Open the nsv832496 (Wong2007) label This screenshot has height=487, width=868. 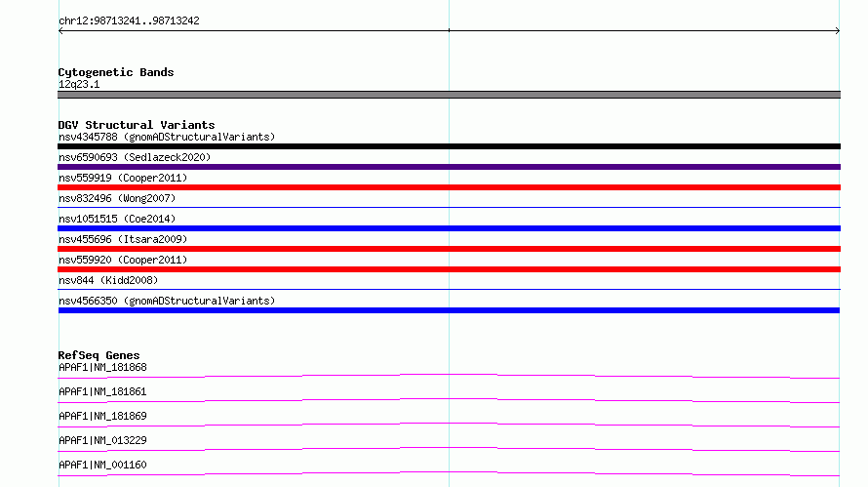click(x=117, y=198)
